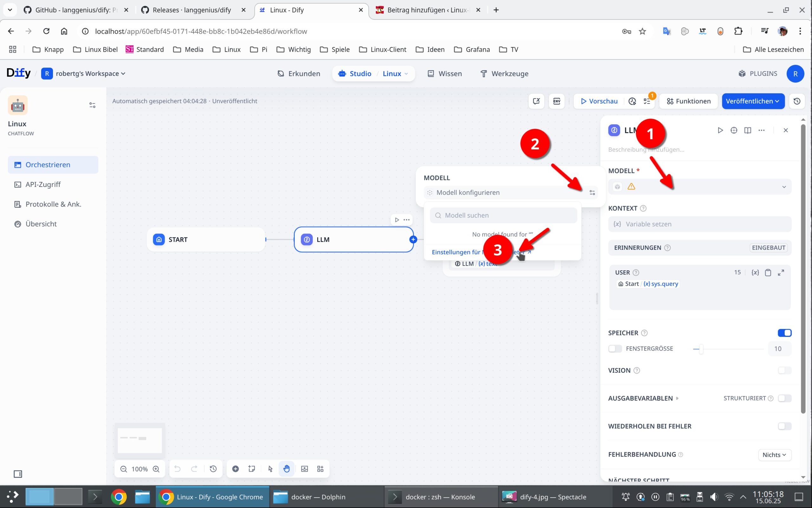812x508 pixels.
Task: Open Fehlerbehandlung Nichts dropdown
Action: [774, 455]
